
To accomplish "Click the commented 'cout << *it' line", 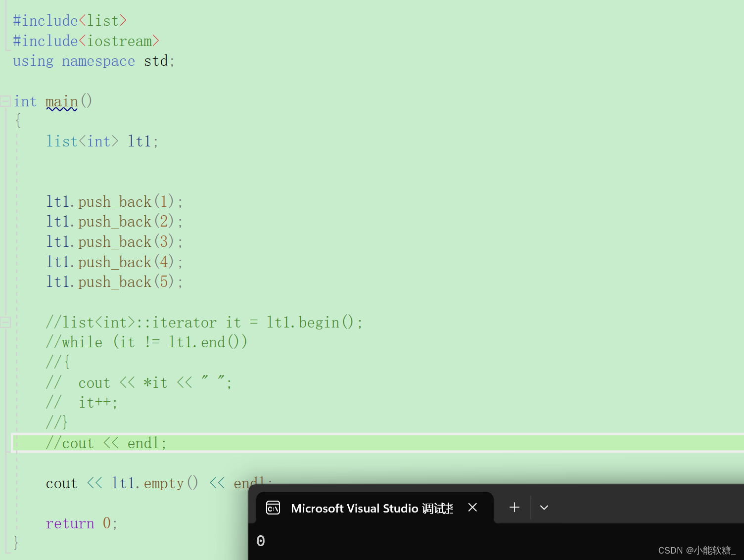I will click(139, 383).
